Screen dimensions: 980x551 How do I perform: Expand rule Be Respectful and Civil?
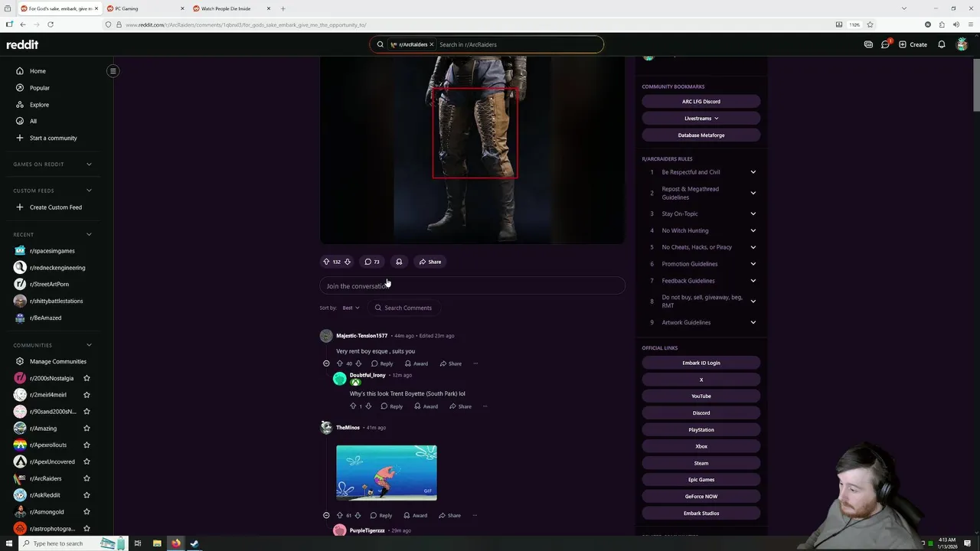pyautogui.click(x=753, y=172)
